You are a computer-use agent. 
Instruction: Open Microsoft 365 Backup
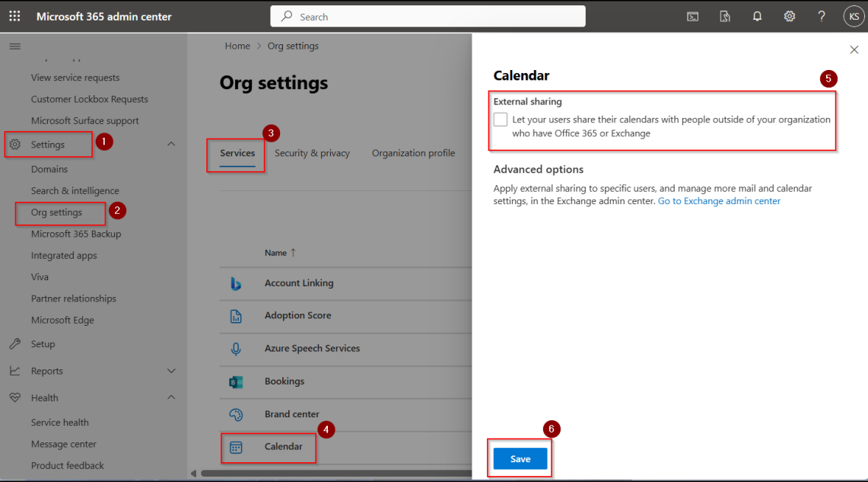click(x=76, y=234)
